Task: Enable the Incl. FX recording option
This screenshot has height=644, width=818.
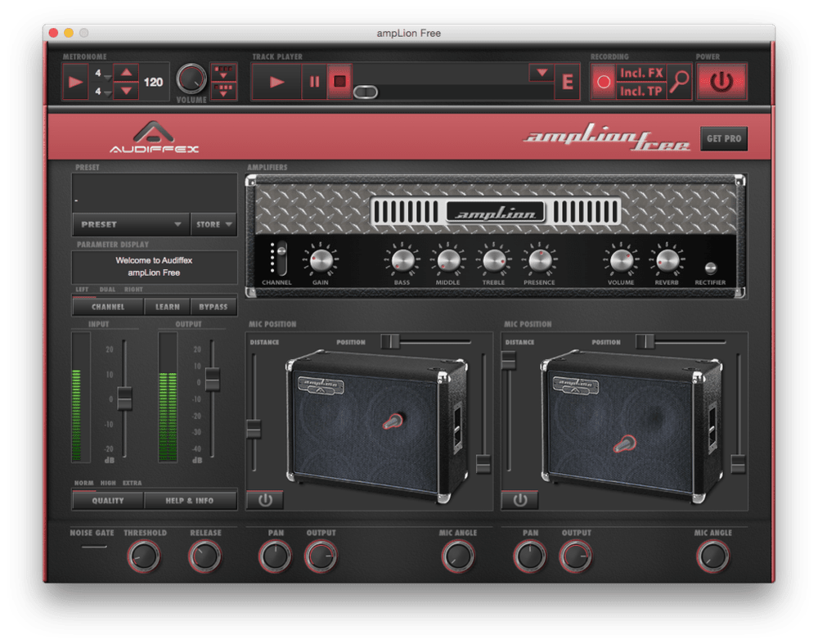Action: [641, 73]
